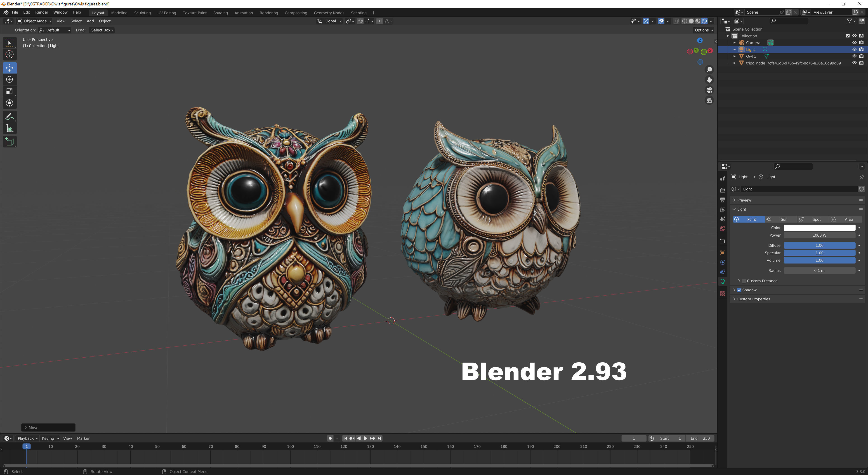Select the Add Cube tool
The width and height of the screenshot is (868, 475).
coord(9,142)
